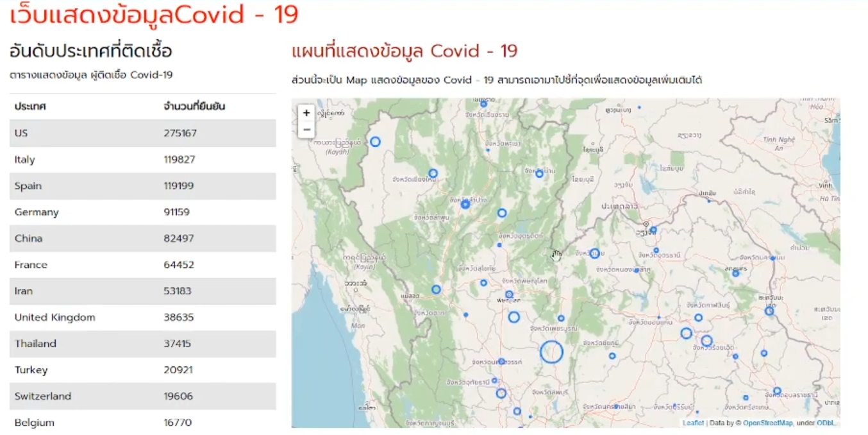Screen dimensions: 868x435
Task: Click the confirmed count 38635
Action: tap(179, 317)
